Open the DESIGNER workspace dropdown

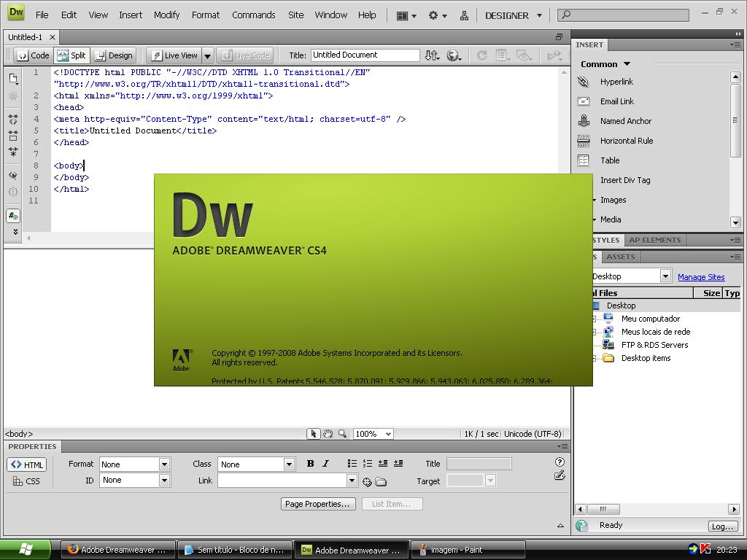pos(513,16)
